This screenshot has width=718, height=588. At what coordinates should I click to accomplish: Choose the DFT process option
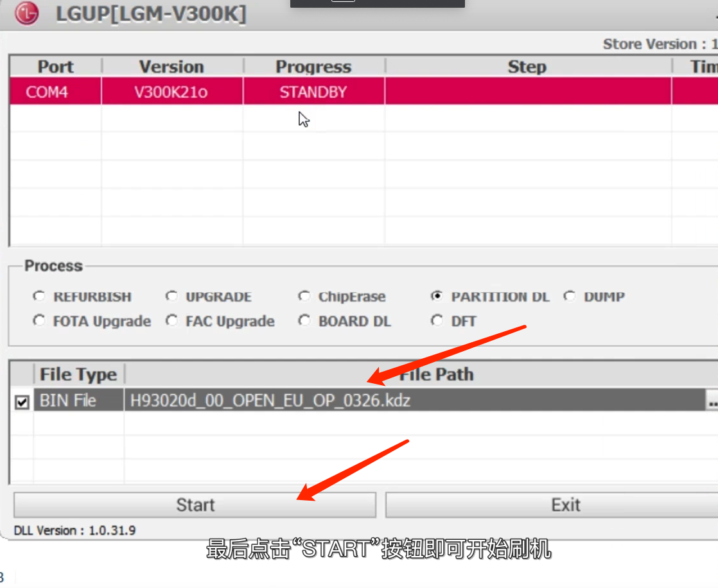(437, 321)
